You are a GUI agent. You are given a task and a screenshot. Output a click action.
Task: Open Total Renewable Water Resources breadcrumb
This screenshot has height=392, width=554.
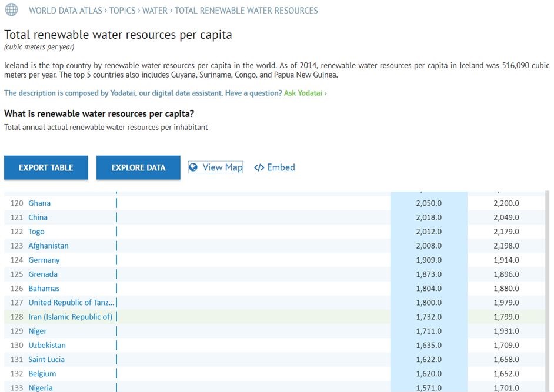pos(246,11)
